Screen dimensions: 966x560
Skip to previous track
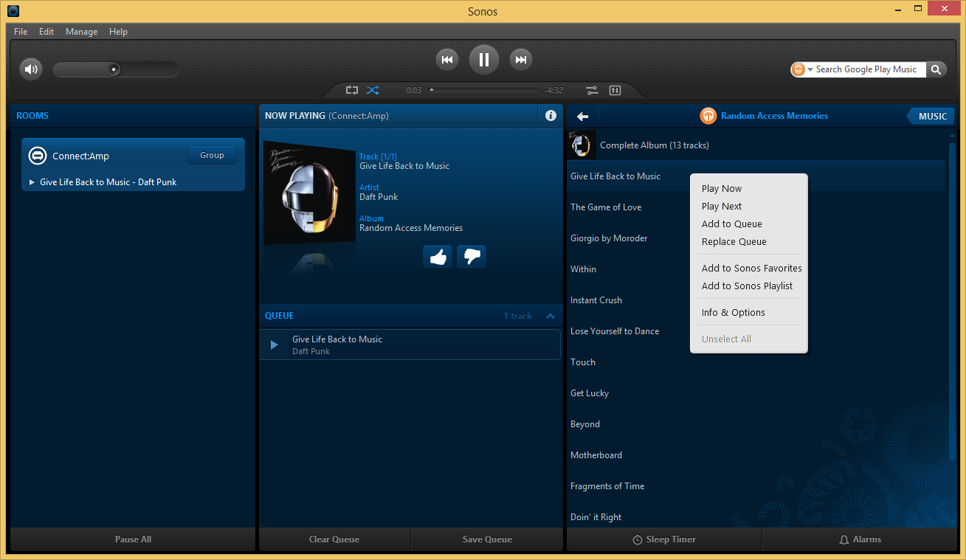[x=446, y=60]
